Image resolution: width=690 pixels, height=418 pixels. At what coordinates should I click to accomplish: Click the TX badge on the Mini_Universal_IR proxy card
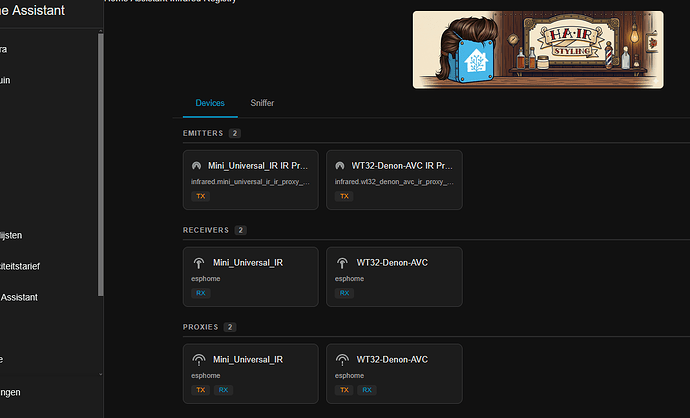pos(201,390)
